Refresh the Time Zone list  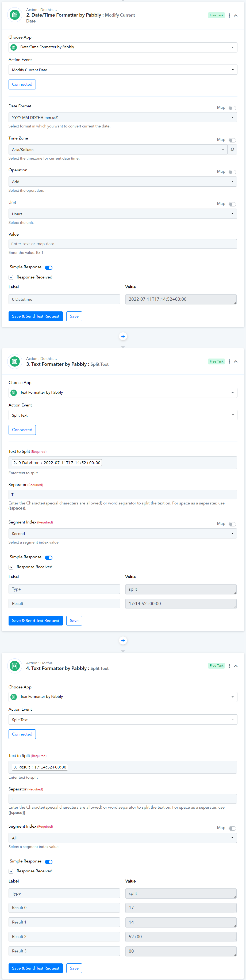coord(232,149)
